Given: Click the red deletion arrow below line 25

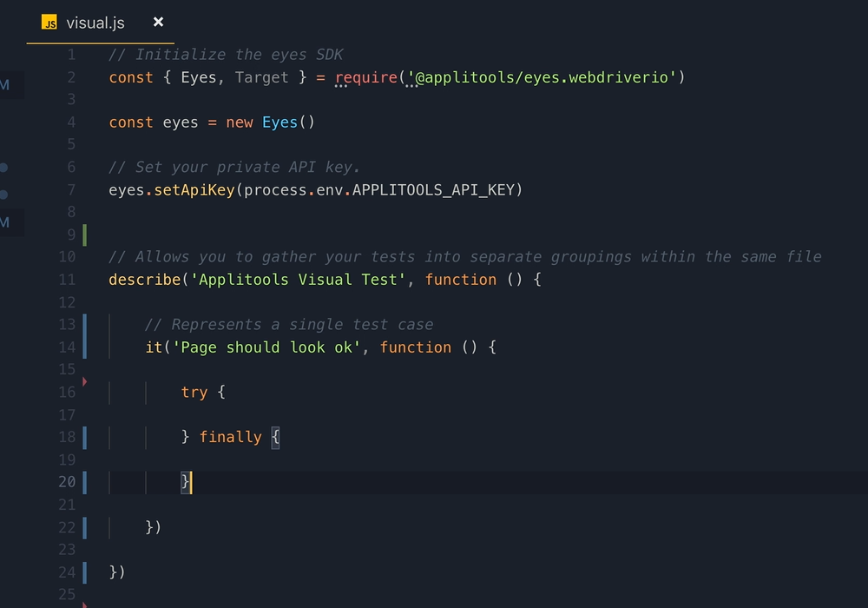Looking at the screenshot, I should click(x=84, y=604).
